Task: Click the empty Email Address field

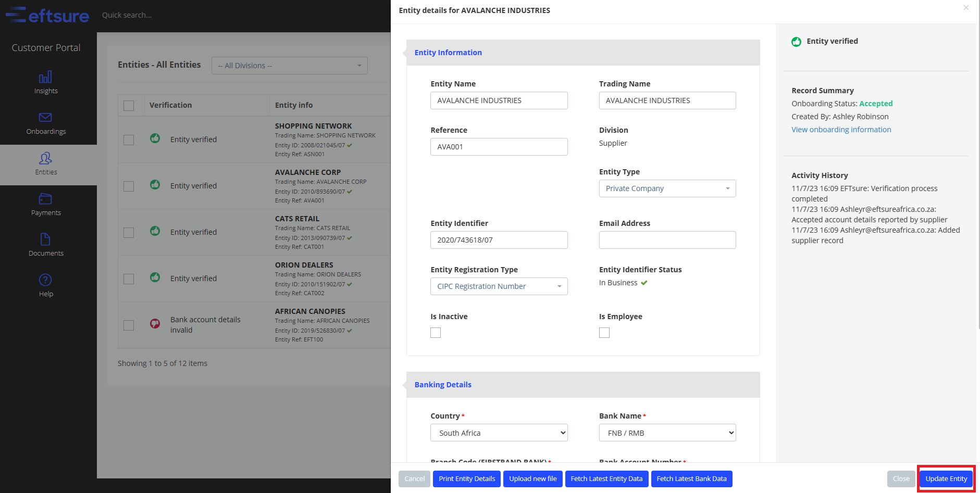Action: pos(667,240)
